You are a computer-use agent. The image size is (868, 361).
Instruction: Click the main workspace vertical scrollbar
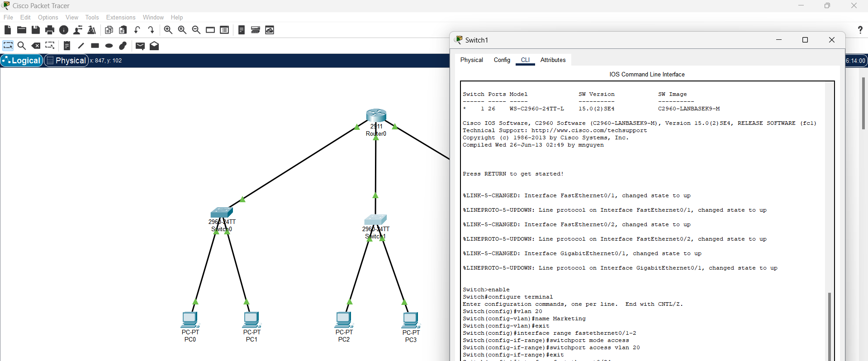(x=863, y=103)
